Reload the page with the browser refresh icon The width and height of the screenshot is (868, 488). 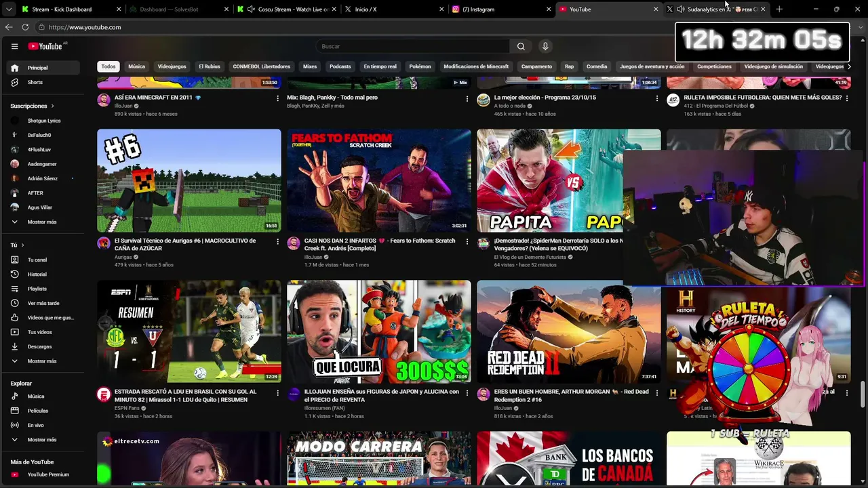point(25,27)
